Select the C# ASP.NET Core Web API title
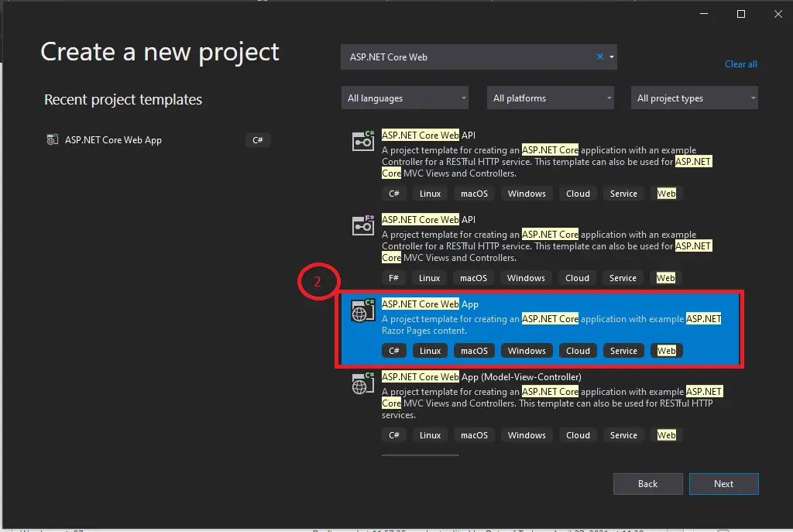Screen dimensions: 793x532 [428, 135]
